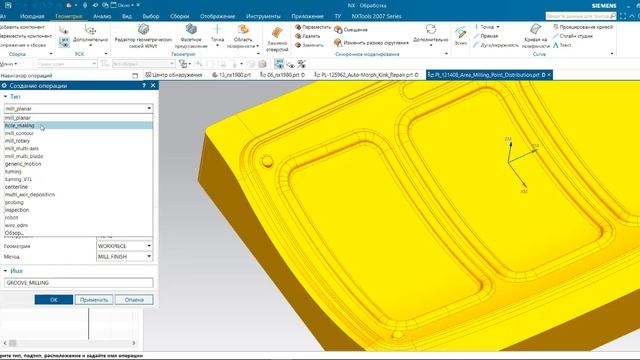Viewport: 640px width, 360px height.
Task: Open the Метод MILL_FINISH dropdown
Action: [x=124, y=256]
